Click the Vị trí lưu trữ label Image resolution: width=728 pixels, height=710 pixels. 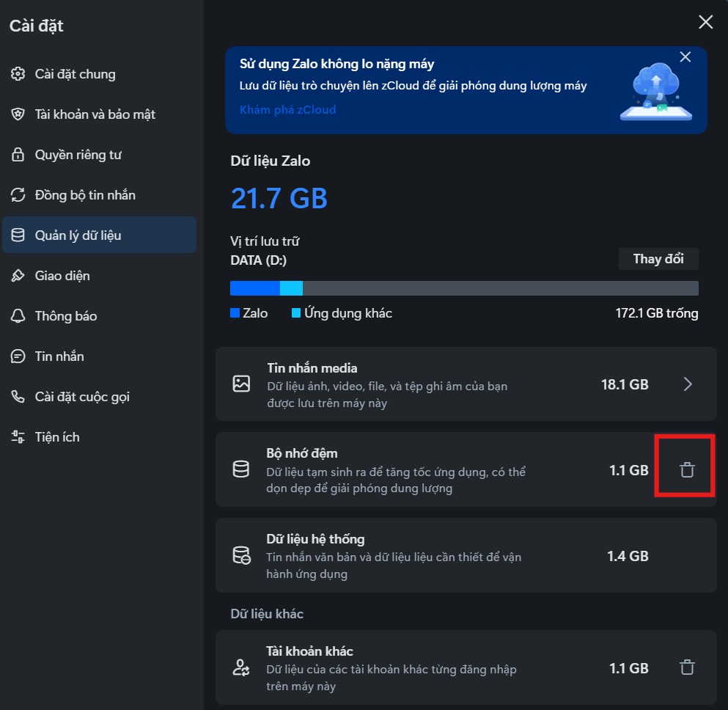[265, 241]
